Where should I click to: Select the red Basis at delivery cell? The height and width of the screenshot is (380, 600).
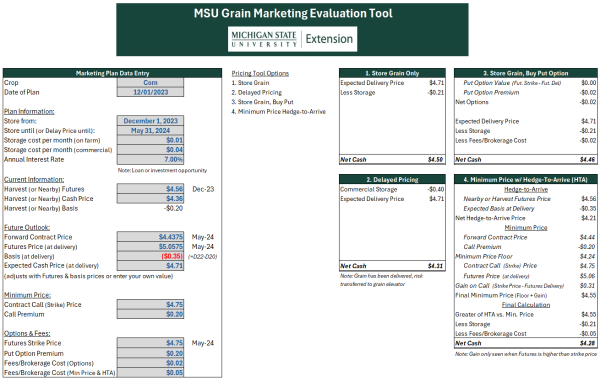(x=150, y=256)
